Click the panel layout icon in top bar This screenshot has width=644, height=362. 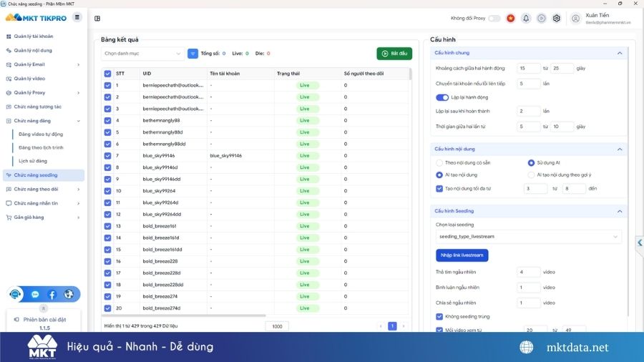pos(97,19)
